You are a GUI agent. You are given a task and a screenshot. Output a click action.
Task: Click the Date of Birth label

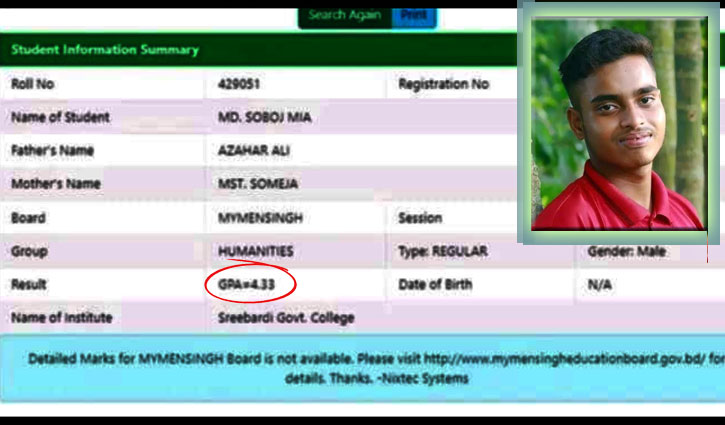[435, 285]
